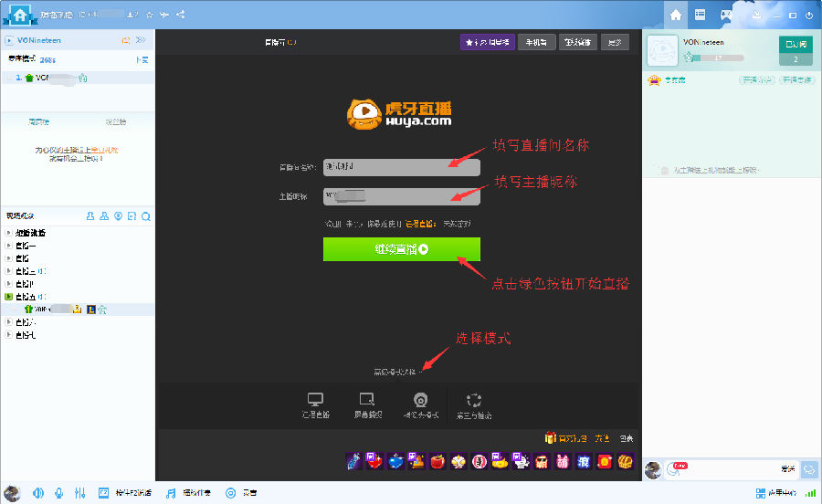Send the pen gift

coord(353,462)
